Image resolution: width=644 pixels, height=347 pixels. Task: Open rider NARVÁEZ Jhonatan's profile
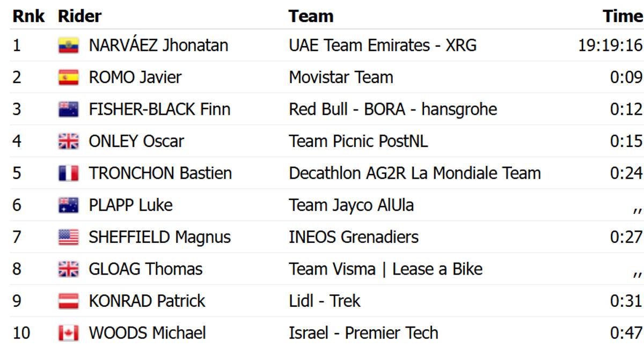[158, 46]
